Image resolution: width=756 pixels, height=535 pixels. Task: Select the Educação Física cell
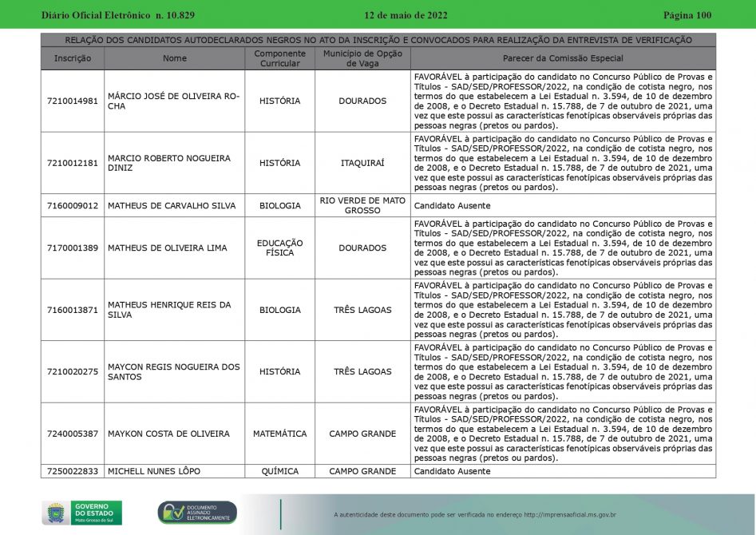click(x=279, y=248)
